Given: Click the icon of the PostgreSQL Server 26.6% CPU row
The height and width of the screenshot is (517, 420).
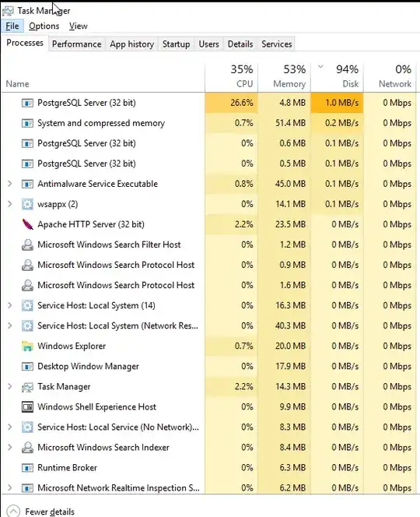Looking at the screenshot, I should tap(27, 103).
